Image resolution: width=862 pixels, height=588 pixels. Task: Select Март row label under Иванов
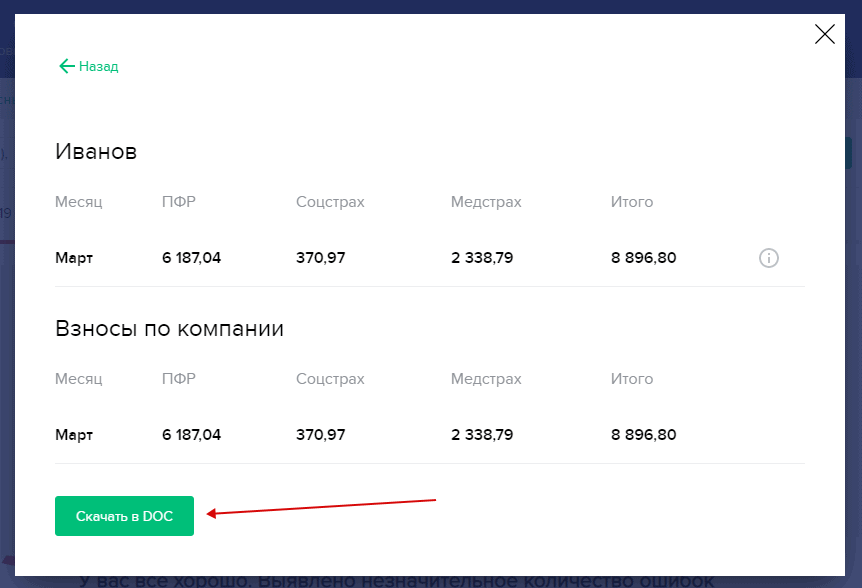tap(74, 258)
